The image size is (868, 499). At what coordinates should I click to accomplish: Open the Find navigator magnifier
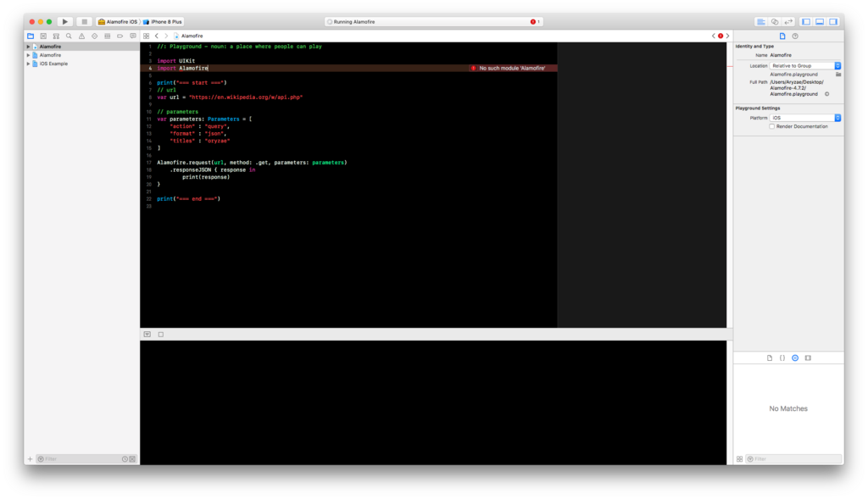[x=69, y=36]
